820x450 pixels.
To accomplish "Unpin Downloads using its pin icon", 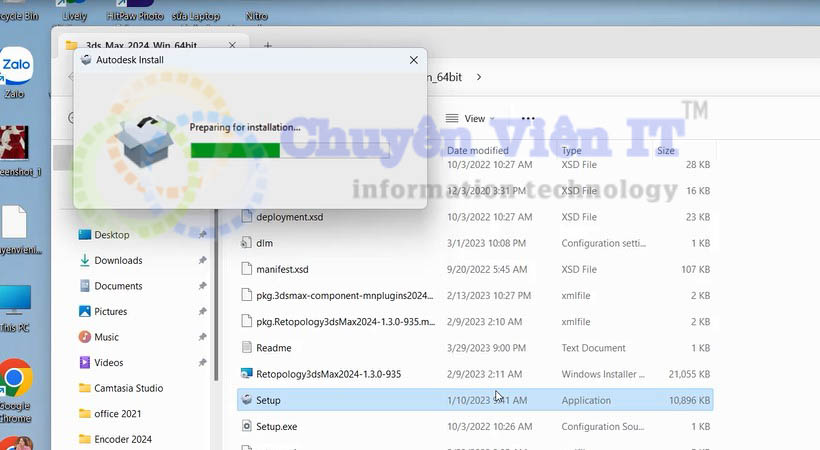I will 202,260.
